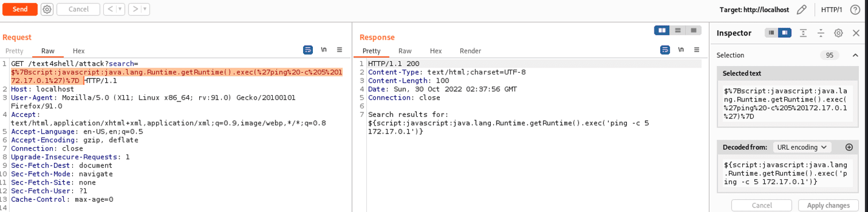Open Inspector settings gear

pyautogui.click(x=838, y=33)
